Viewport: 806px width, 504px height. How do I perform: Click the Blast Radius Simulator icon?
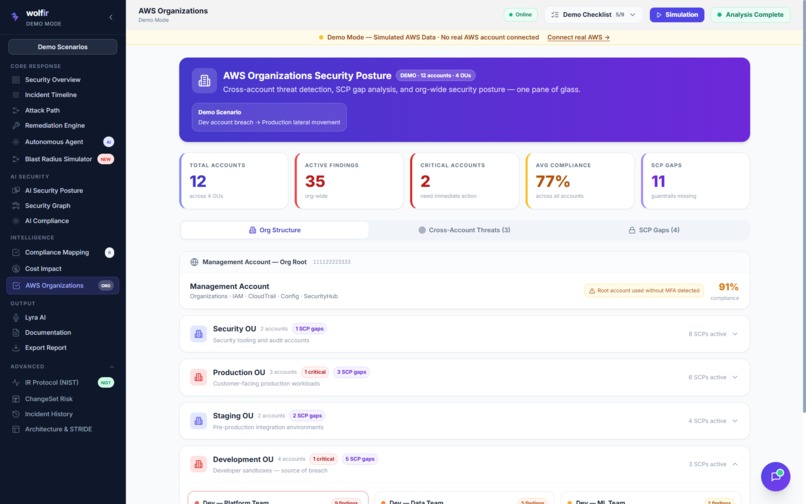(16, 159)
